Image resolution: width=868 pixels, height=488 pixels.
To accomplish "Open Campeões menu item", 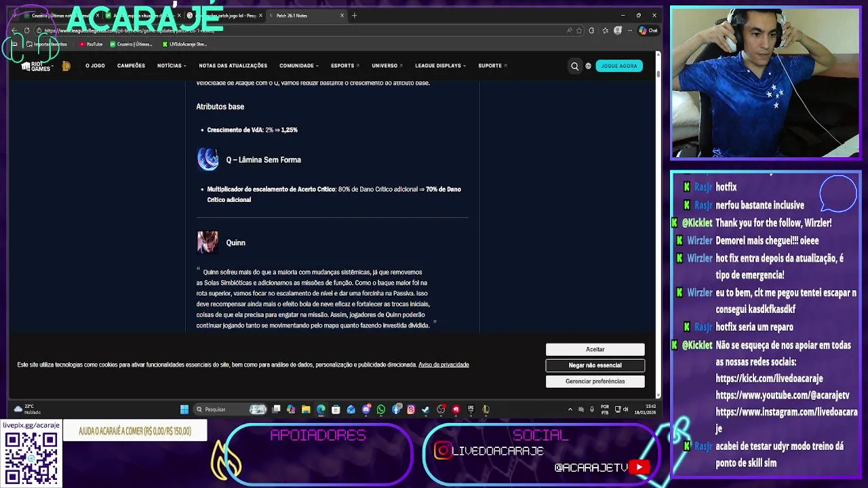I will pyautogui.click(x=131, y=66).
